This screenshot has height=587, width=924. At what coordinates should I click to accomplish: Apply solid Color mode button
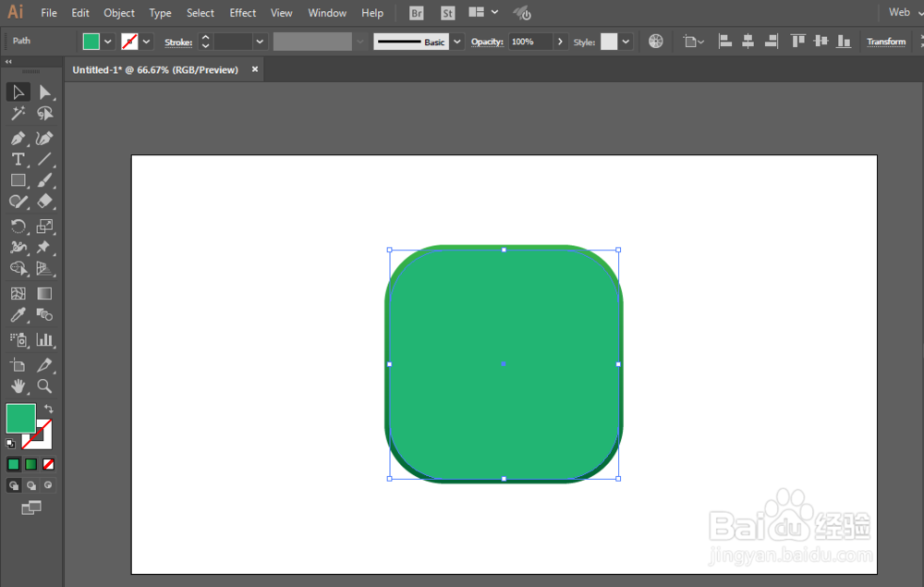tap(14, 464)
